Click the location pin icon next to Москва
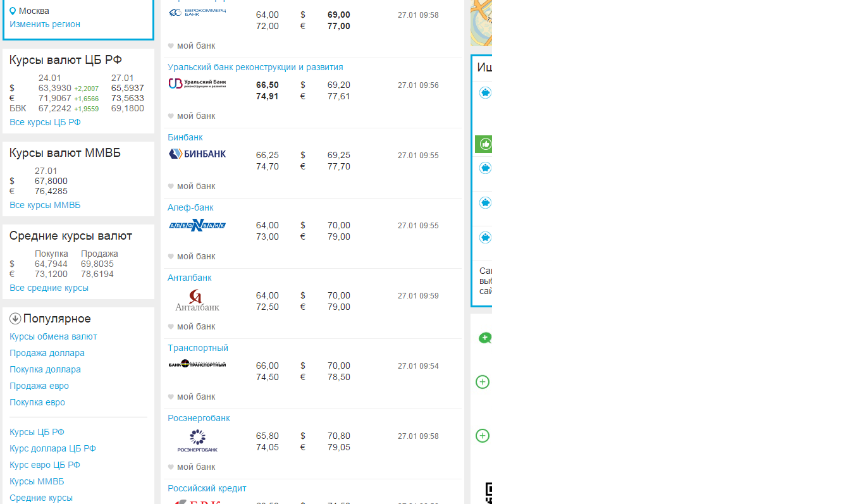This screenshot has width=850, height=504. pyautogui.click(x=13, y=11)
